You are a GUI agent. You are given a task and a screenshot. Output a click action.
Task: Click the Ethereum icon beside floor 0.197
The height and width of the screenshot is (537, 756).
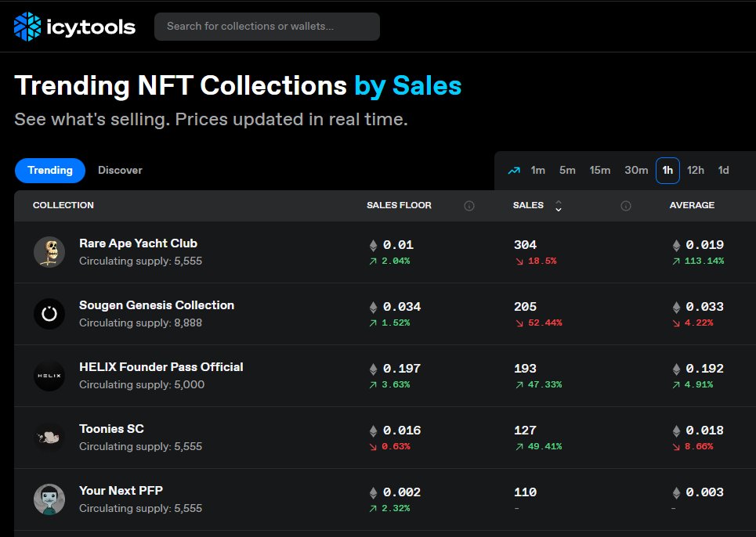point(373,369)
